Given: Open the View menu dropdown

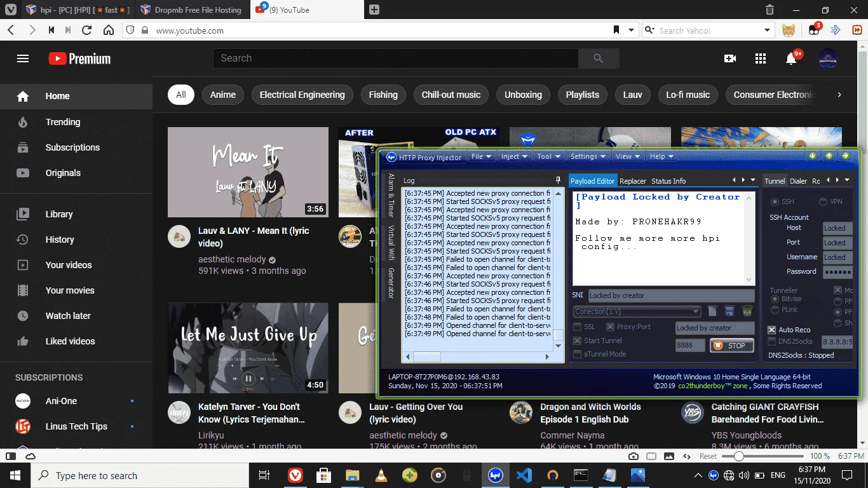Looking at the screenshot, I should pos(628,156).
